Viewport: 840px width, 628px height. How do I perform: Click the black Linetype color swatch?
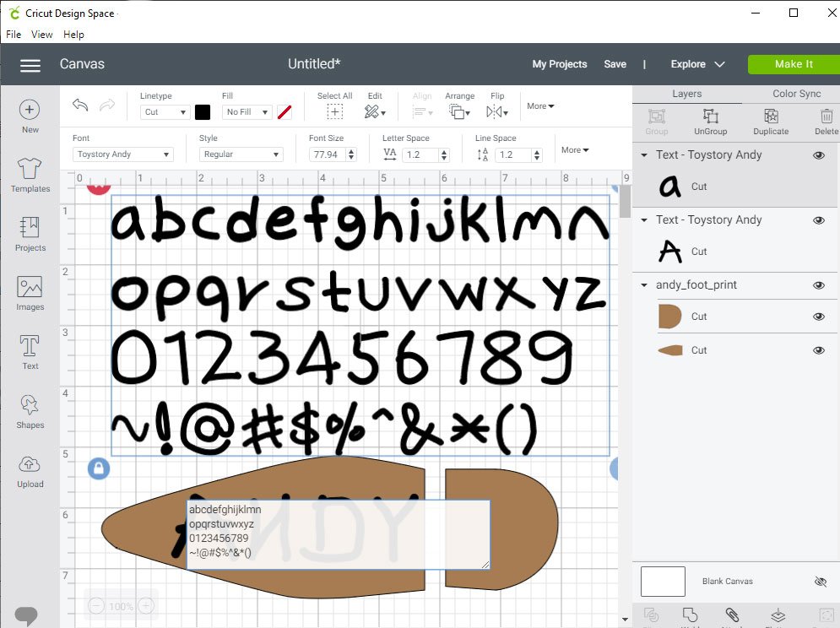pos(203,112)
